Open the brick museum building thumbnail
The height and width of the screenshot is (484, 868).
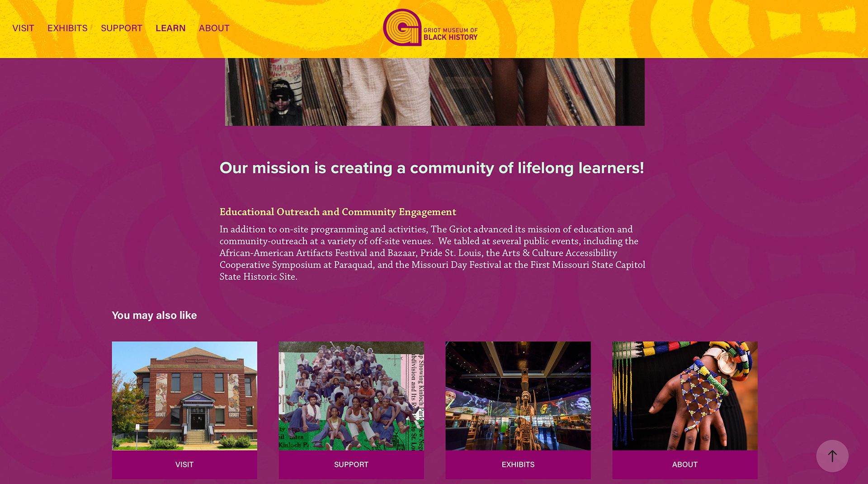point(184,396)
